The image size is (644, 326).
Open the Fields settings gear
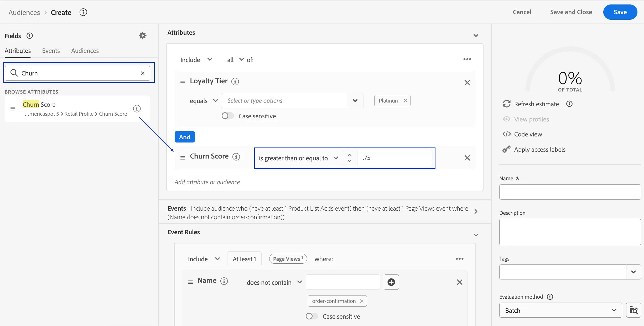[x=143, y=35]
